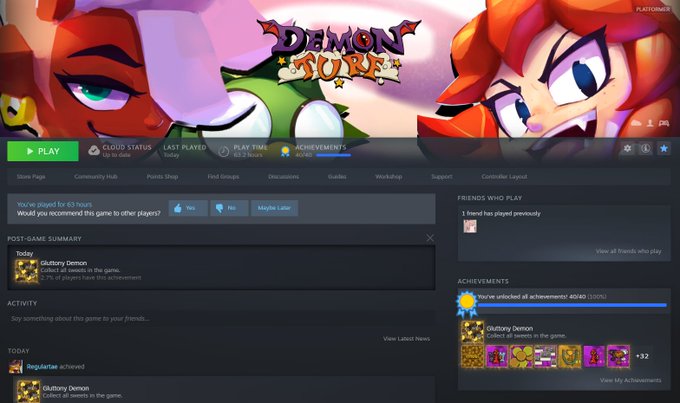This screenshot has height=403, width=680.
Task: Click Gluttony Demon icon in Today activity
Action: (28, 391)
